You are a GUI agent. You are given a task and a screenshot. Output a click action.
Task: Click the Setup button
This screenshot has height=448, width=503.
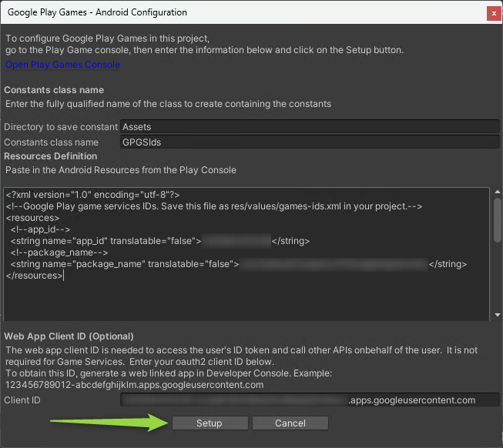[x=210, y=423]
